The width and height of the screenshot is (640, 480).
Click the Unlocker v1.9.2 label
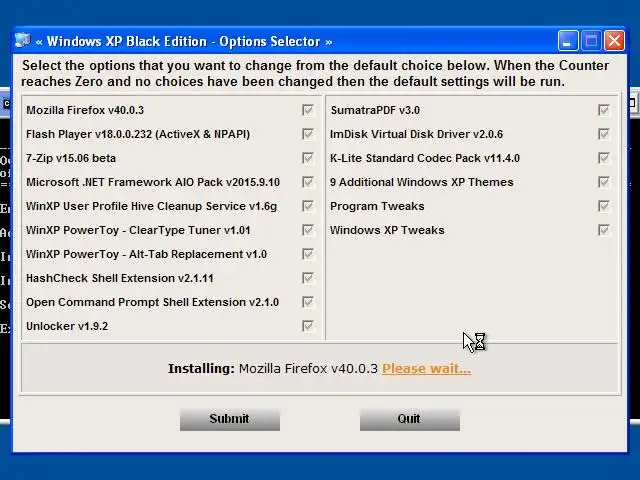click(x=67, y=327)
